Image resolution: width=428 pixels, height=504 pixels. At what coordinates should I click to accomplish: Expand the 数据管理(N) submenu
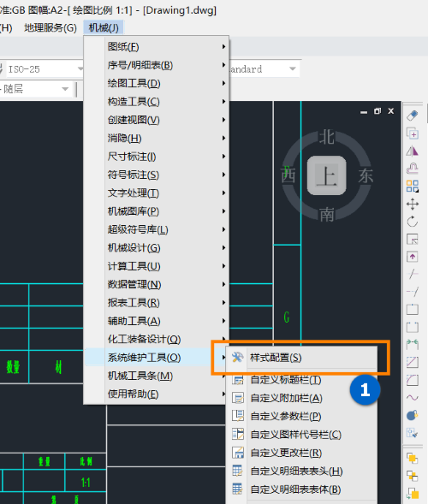click(157, 284)
